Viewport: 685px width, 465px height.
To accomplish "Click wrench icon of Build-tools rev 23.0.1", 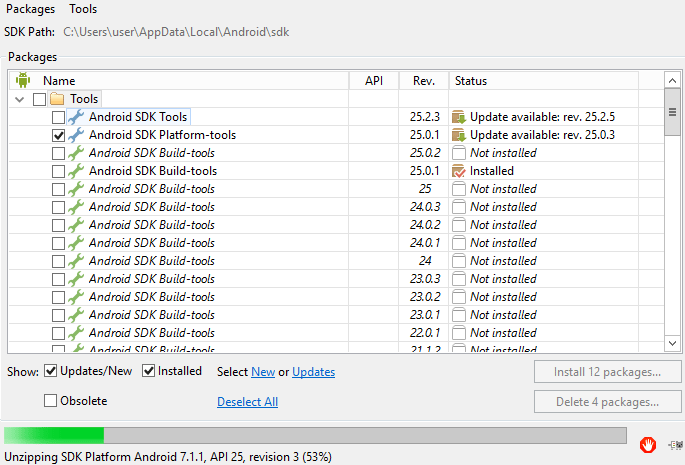I will [x=76, y=315].
